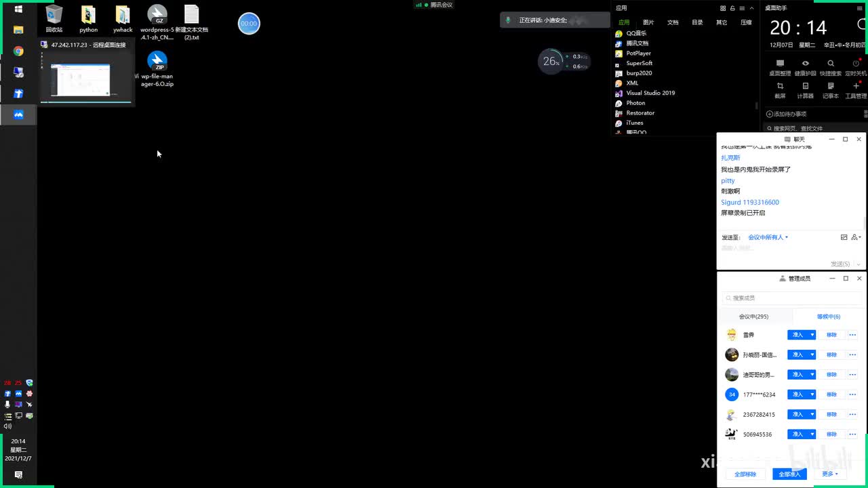Image resolution: width=868 pixels, height=488 pixels.
Task: Open the Windows Start menu
Action: click(x=18, y=9)
